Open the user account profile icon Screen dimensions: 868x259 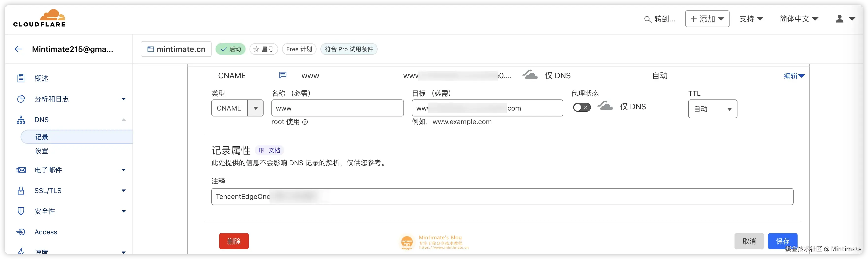(x=839, y=19)
